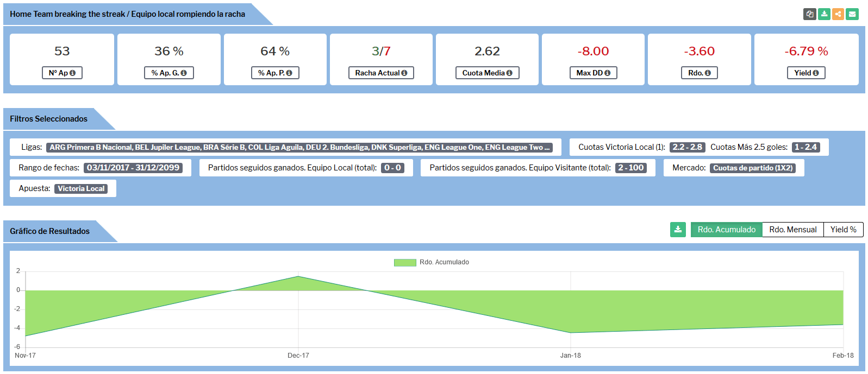Viewport: 868px width, 374px height.
Task: Click info icon on Nº Ap label
Action: [73, 73]
